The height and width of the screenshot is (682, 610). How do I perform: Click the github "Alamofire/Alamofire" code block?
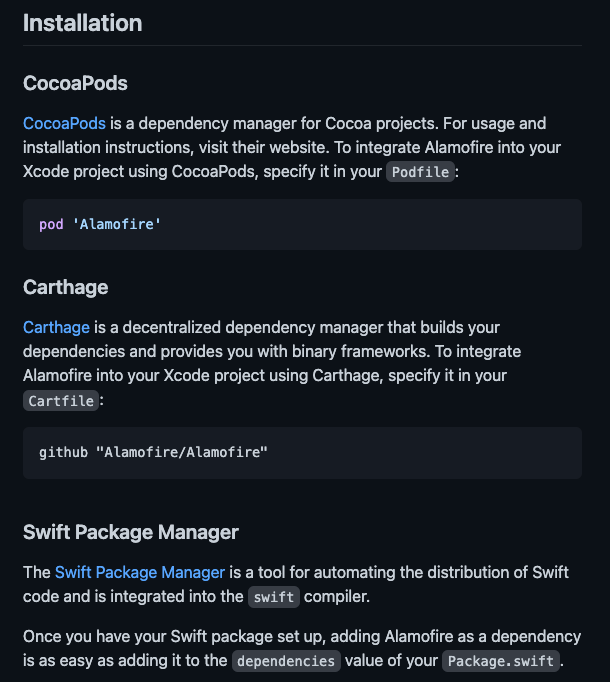[x=302, y=453]
